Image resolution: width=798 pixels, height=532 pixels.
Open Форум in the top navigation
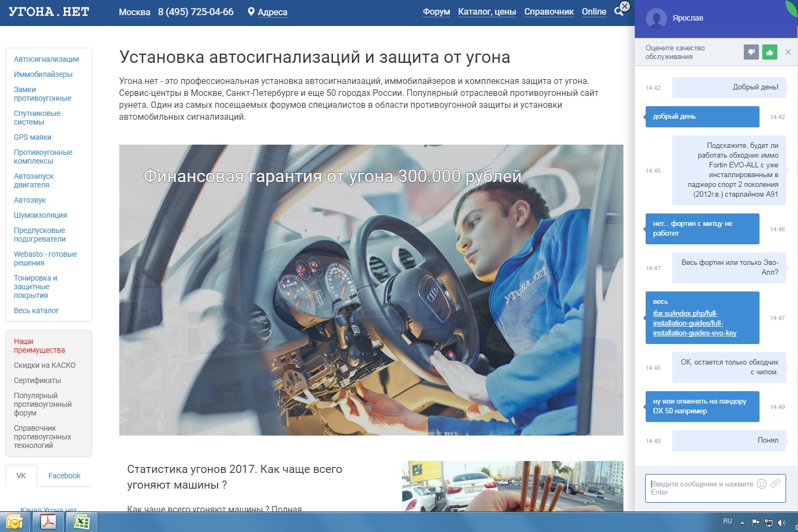(436, 11)
